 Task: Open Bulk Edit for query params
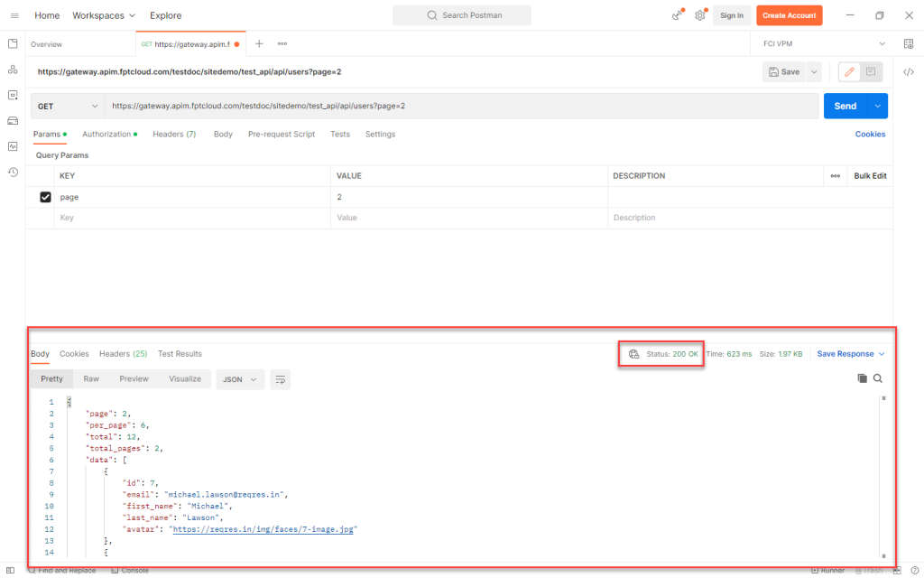click(x=869, y=175)
